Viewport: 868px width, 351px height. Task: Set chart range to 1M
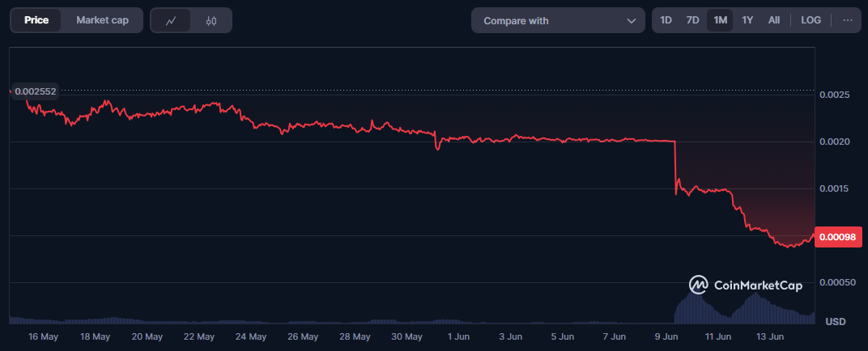720,20
